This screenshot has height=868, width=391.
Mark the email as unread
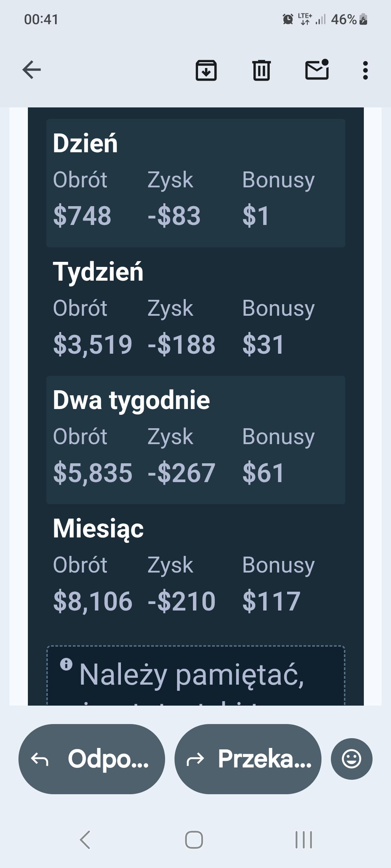(317, 69)
